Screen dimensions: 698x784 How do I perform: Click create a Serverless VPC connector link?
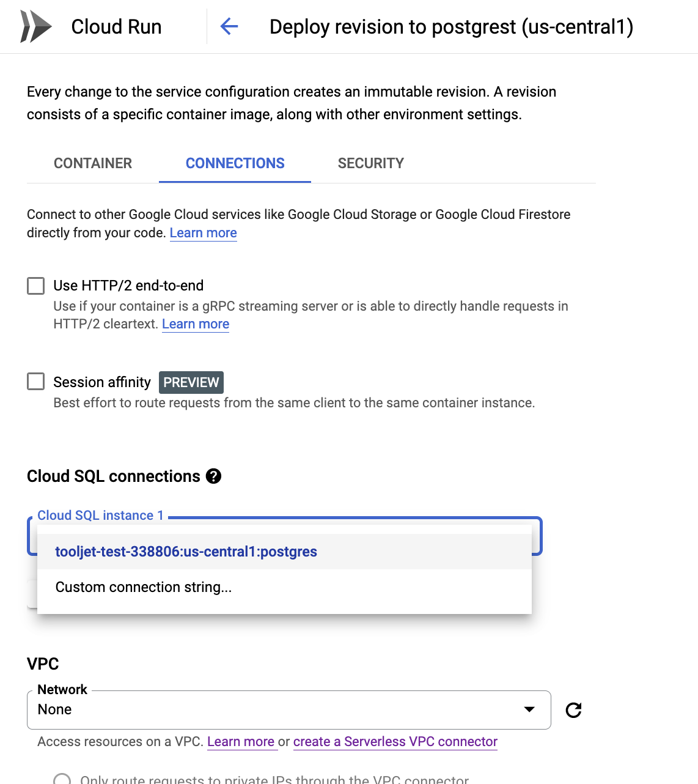coord(395,742)
